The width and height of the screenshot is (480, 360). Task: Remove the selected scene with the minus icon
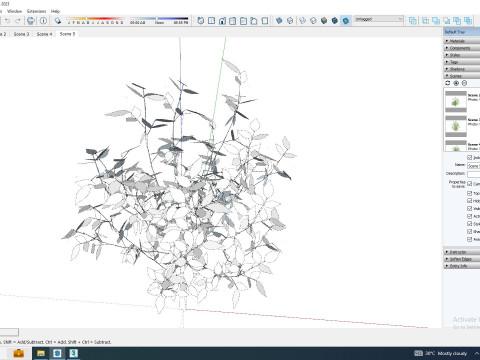tap(464, 83)
